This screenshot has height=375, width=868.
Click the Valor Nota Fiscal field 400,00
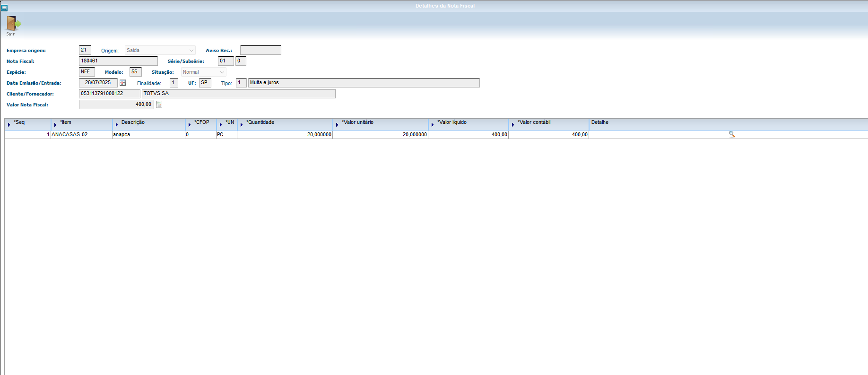(x=116, y=105)
